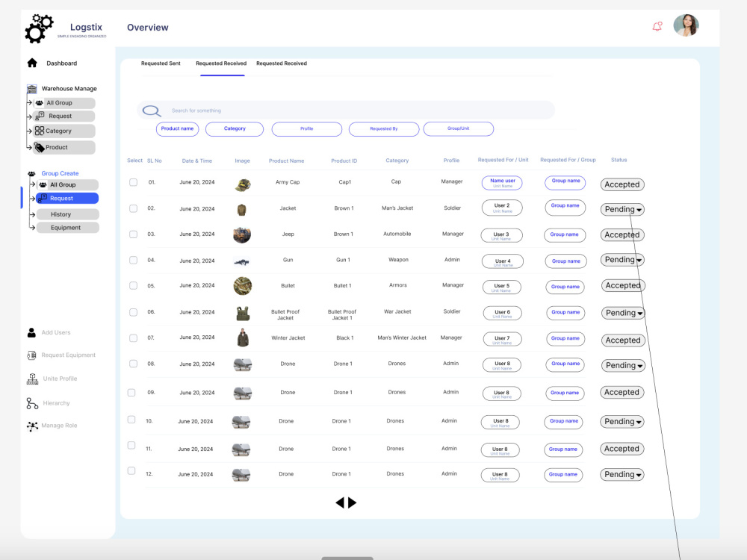Open History in the sidebar
The width and height of the screenshot is (747, 560).
(68, 214)
